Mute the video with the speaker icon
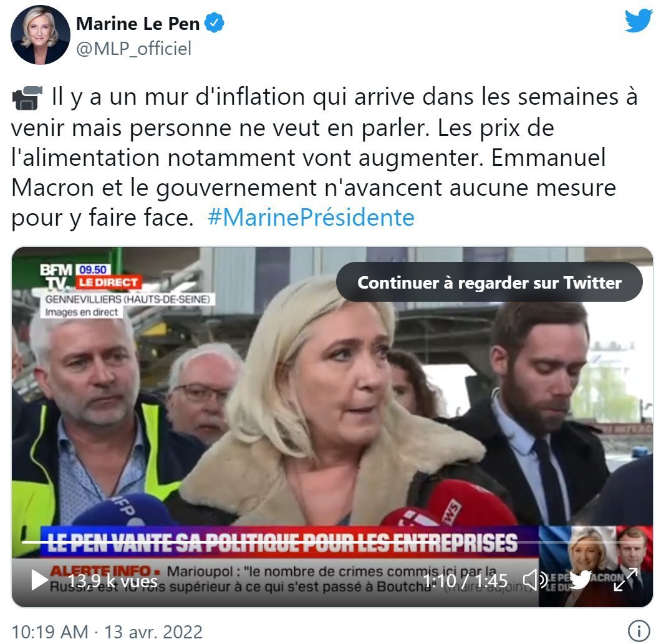Screen dimensions: 656x644 click(x=535, y=580)
